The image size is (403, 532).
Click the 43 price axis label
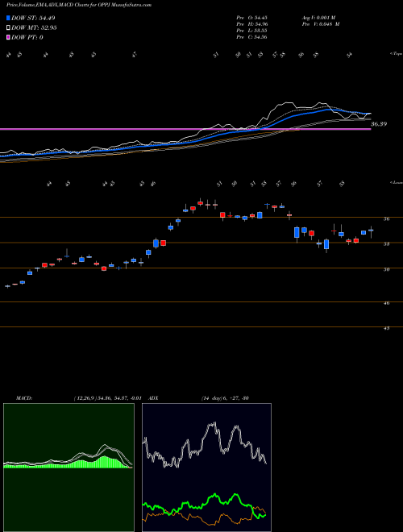click(x=386, y=328)
